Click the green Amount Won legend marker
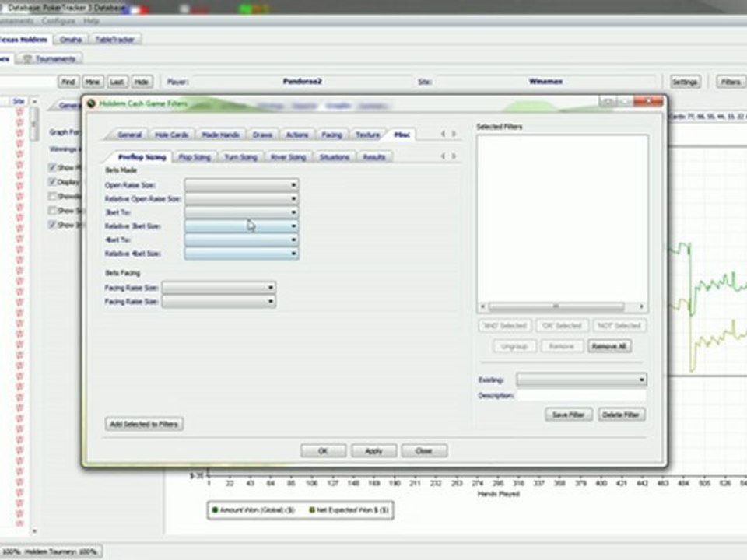 (x=215, y=510)
